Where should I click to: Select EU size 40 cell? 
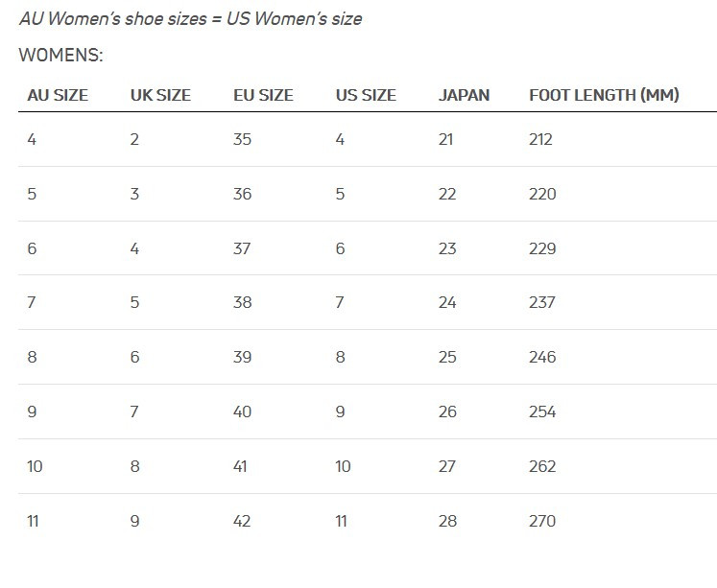click(x=242, y=412)
